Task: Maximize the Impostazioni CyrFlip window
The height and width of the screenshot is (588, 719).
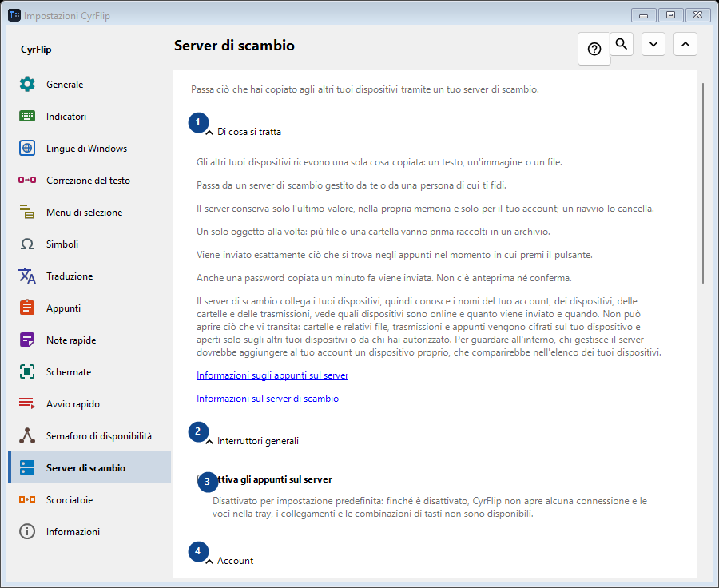Action: click(670, 15)
